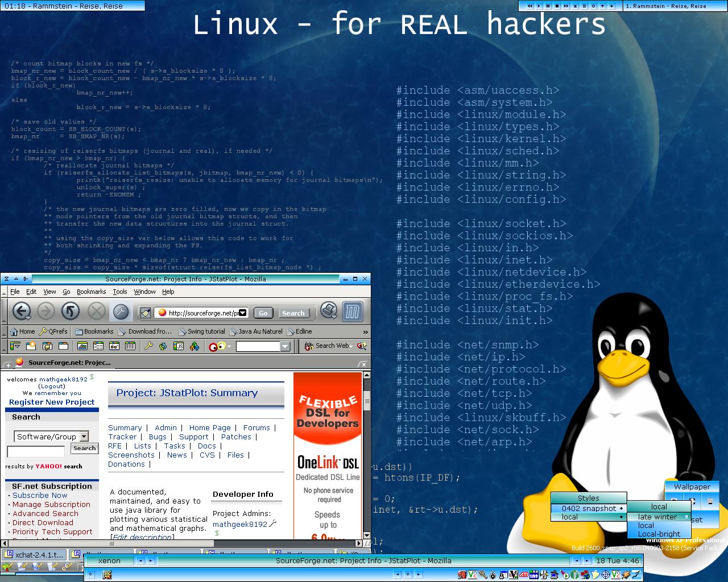Open the Direct Download link

pyautogui.click(x=43, y=522)
